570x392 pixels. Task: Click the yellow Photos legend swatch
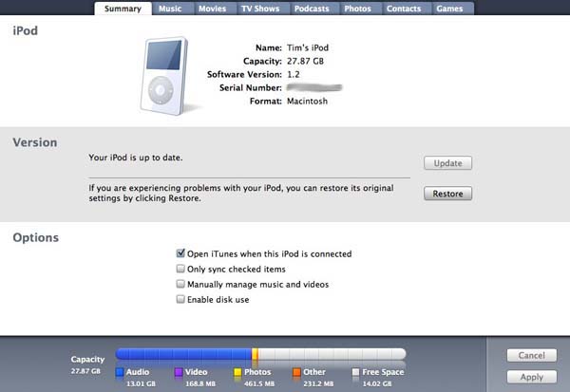click(x=237, y=372)
